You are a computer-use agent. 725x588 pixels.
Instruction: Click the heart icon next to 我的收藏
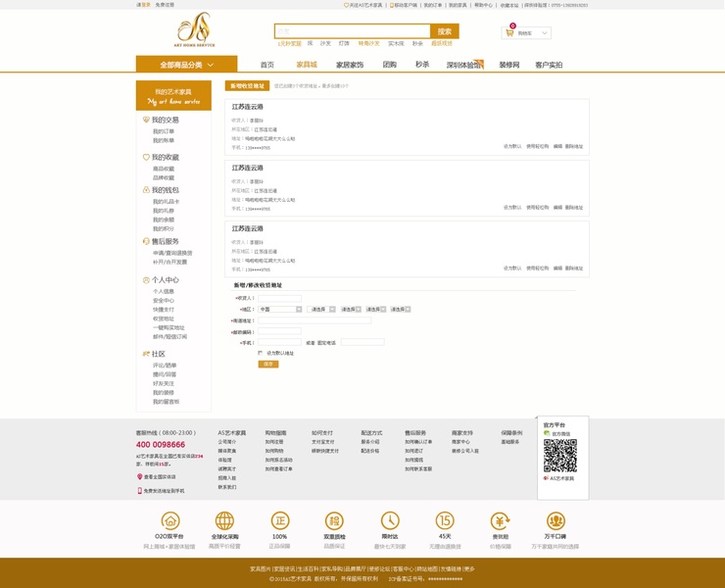tap(146, 158)
